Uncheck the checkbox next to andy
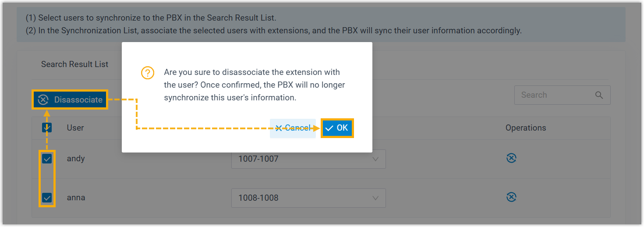 click(47, 159)
